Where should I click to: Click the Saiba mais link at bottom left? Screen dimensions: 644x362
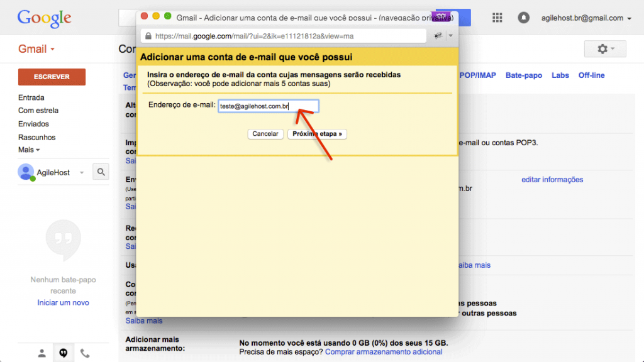point(144,321)
